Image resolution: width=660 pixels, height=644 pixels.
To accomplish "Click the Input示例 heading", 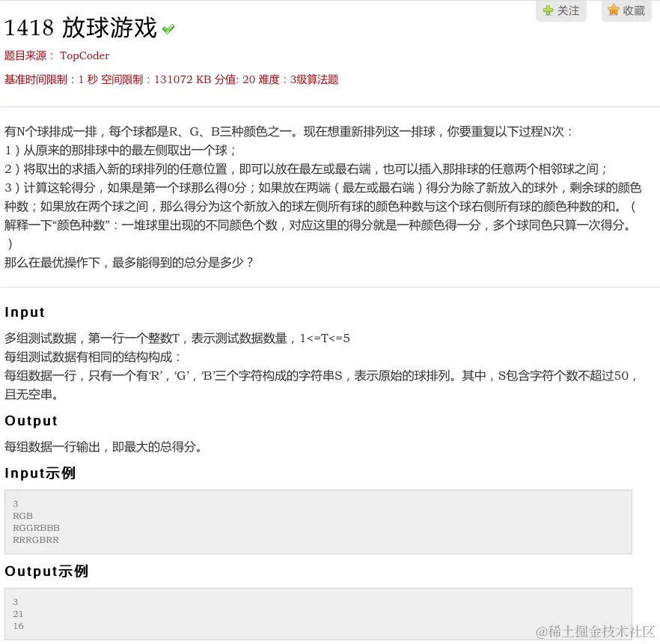I will pos(40,473).
